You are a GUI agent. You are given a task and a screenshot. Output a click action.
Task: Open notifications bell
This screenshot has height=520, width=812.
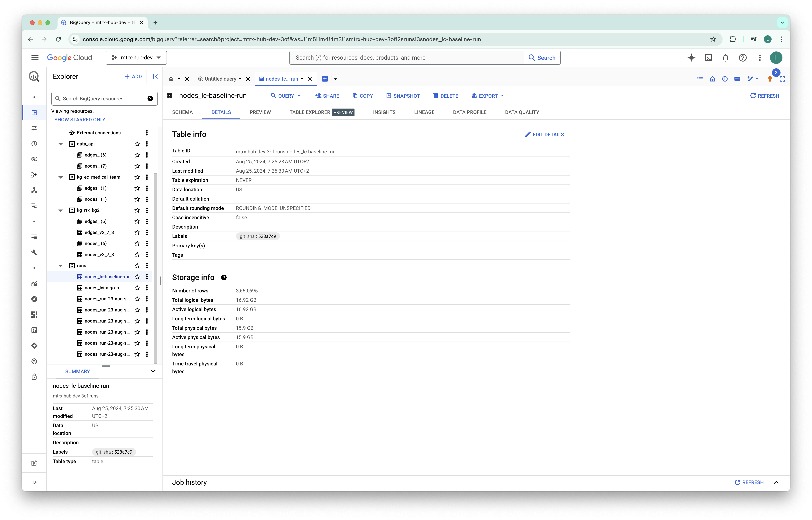[x=726, y=58]
